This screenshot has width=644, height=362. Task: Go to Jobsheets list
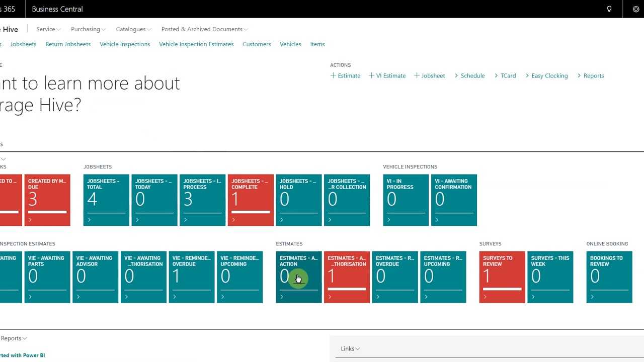tap(23, 44)
